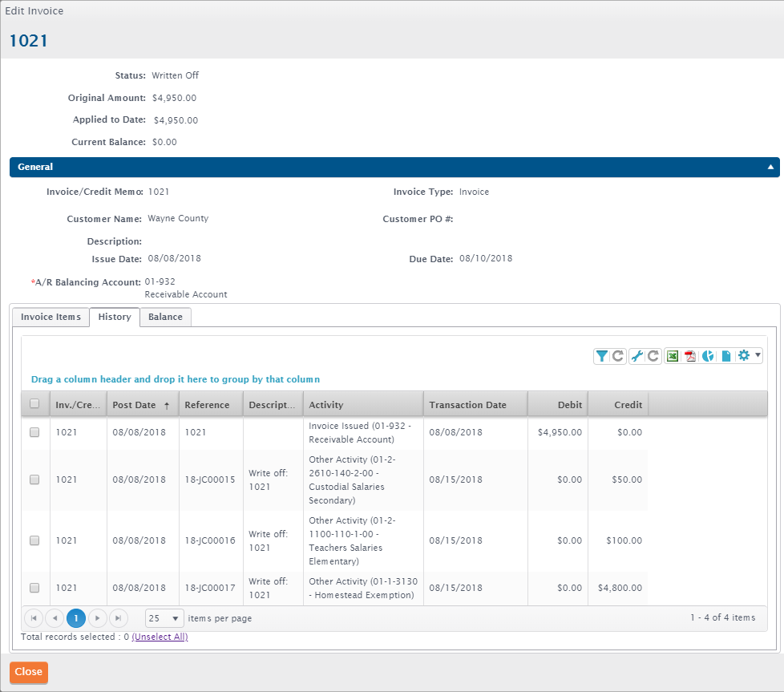Go to the previous page of results

point(55,618)
